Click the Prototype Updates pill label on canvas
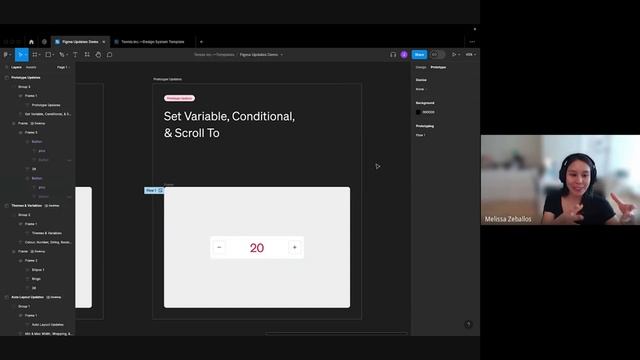 point(179,98)
